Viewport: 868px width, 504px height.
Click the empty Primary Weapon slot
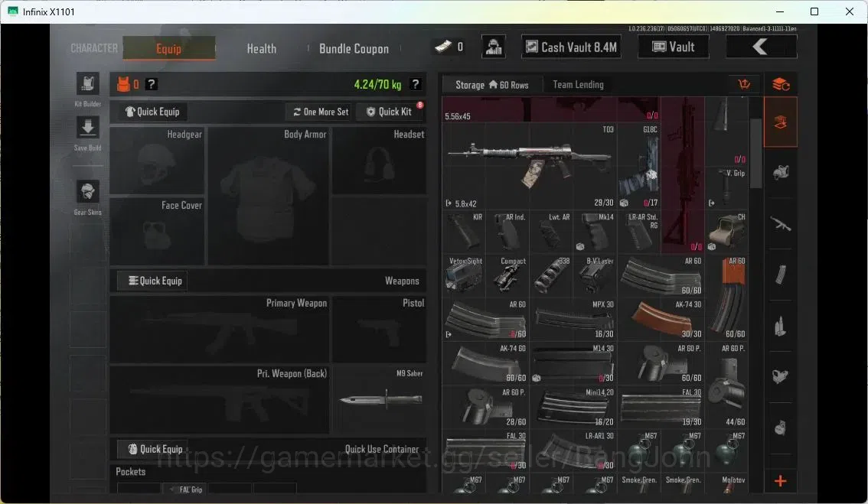point(219,329)
